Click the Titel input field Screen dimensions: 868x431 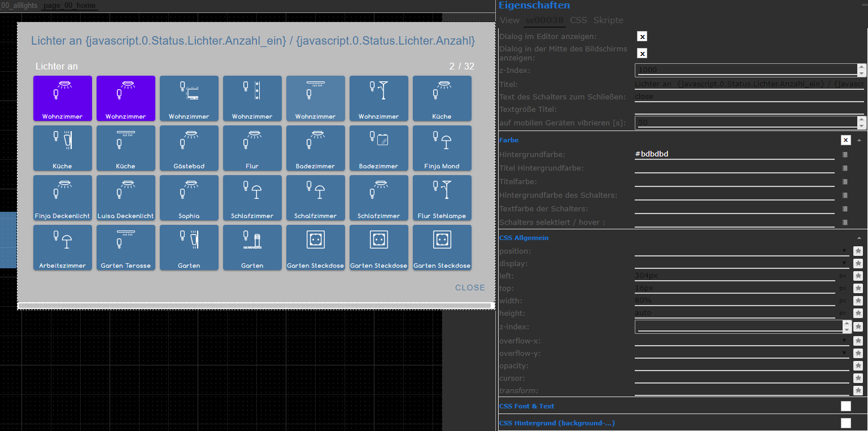tap(749, 84)
